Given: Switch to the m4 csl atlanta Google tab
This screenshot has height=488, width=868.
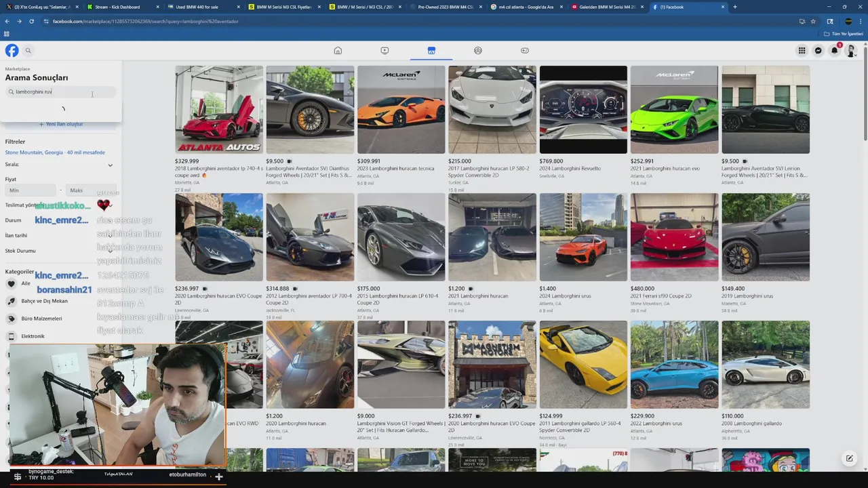Looking at the screenshot, I should (526, 7).
